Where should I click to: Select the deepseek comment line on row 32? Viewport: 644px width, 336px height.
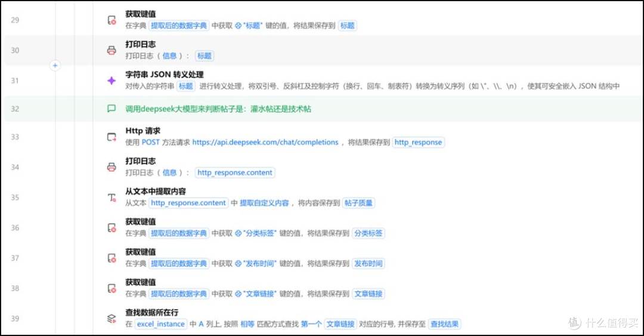[x=218, y=109]
